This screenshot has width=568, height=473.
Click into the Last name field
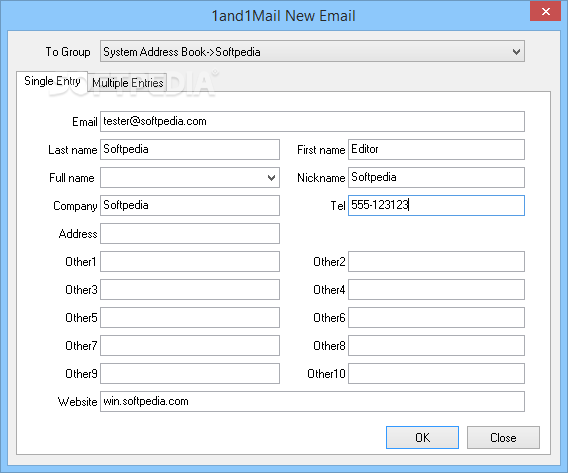(x=190, y=149)
